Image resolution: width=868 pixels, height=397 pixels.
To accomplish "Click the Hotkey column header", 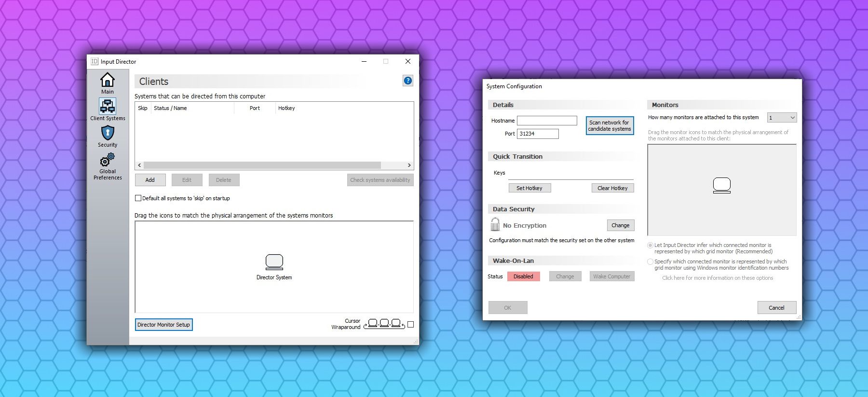I will (x=286, y=108).
